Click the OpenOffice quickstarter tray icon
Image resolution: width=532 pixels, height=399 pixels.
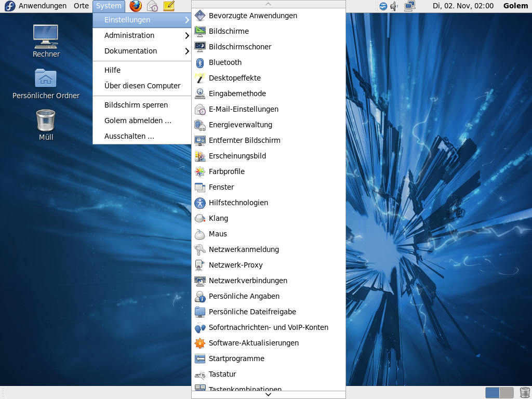(383, 6)
